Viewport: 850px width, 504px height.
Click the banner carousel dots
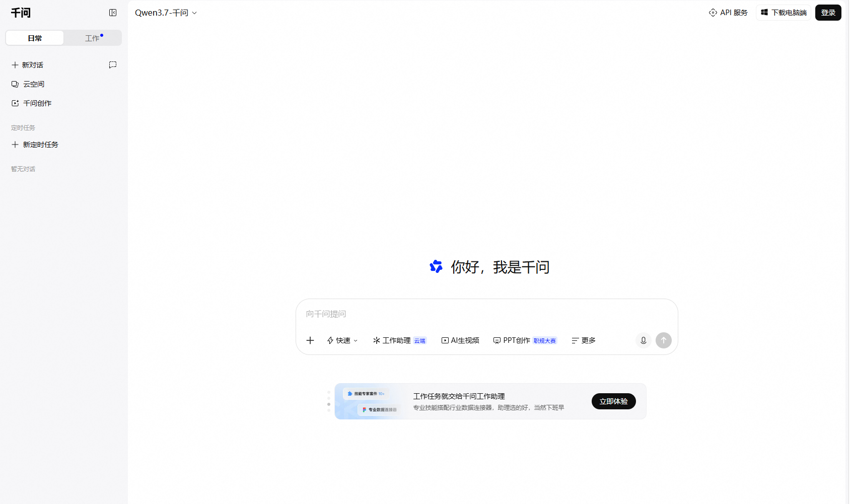click(329, 401)
